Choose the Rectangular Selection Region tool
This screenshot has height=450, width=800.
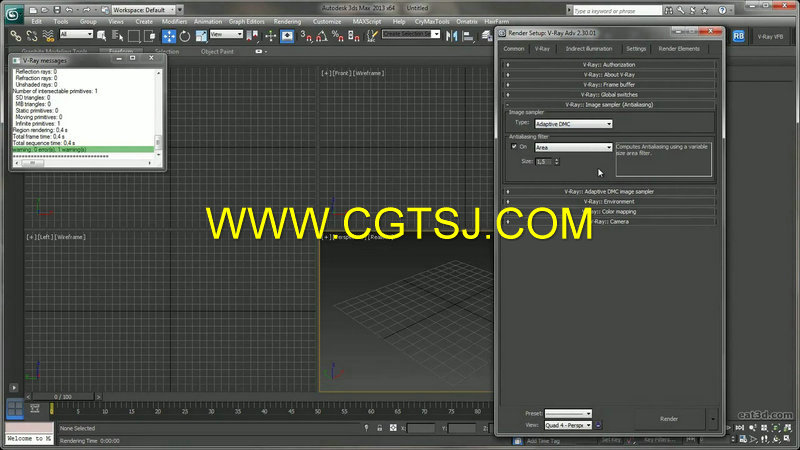134,36
